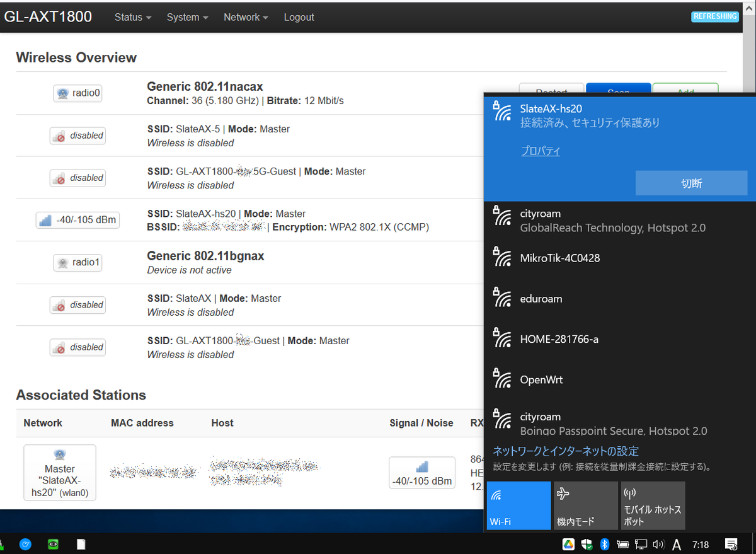Image resolution: width=756 pixels, height=554 pixels.
Task: Click the Logout menu item
Action: [299, 17]
